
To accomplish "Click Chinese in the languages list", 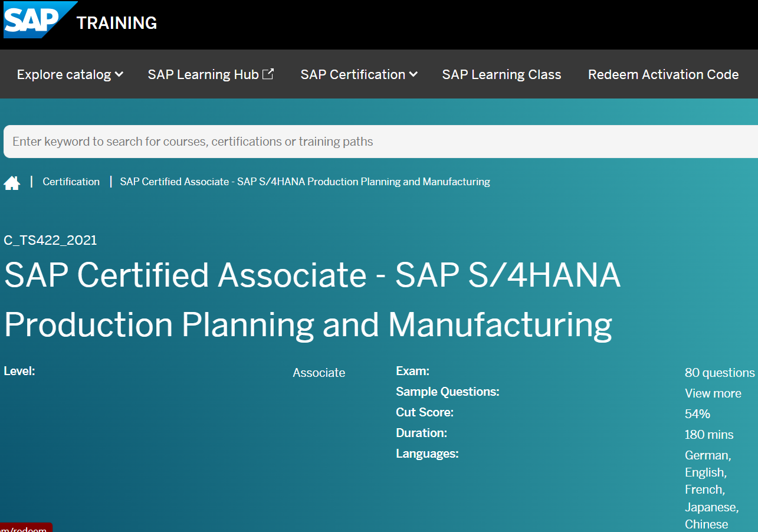I will coord(706,524).
